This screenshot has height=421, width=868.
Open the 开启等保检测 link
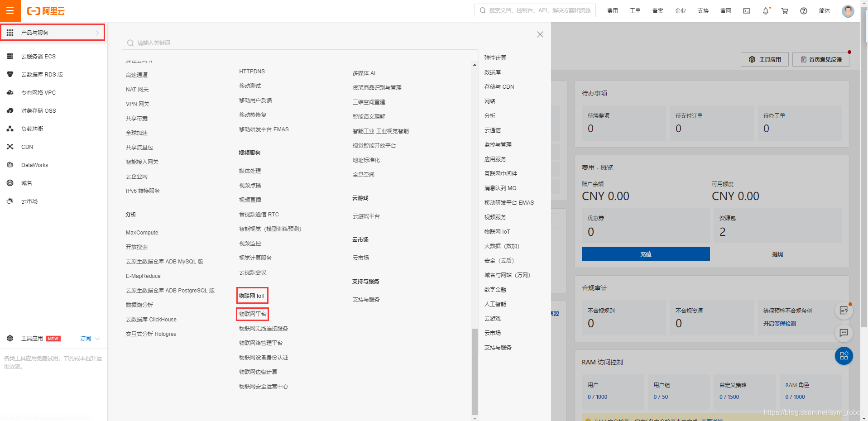click(x=779, y=324)
